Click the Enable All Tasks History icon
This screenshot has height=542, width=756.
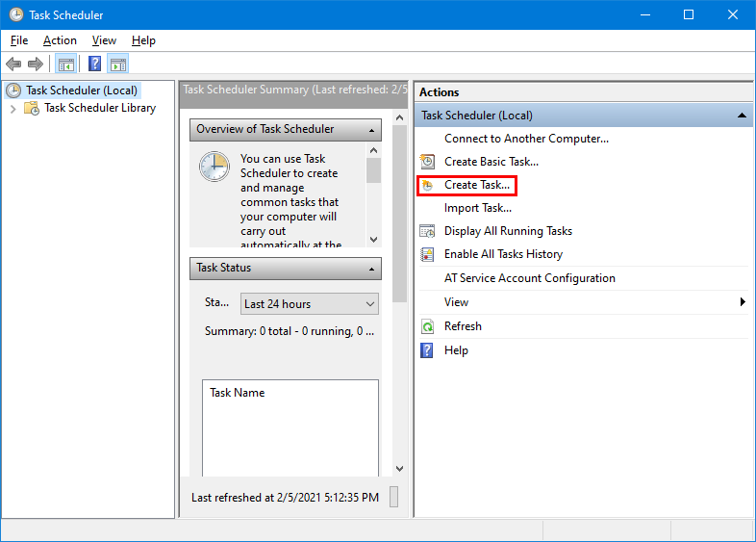tap(427, 254)
